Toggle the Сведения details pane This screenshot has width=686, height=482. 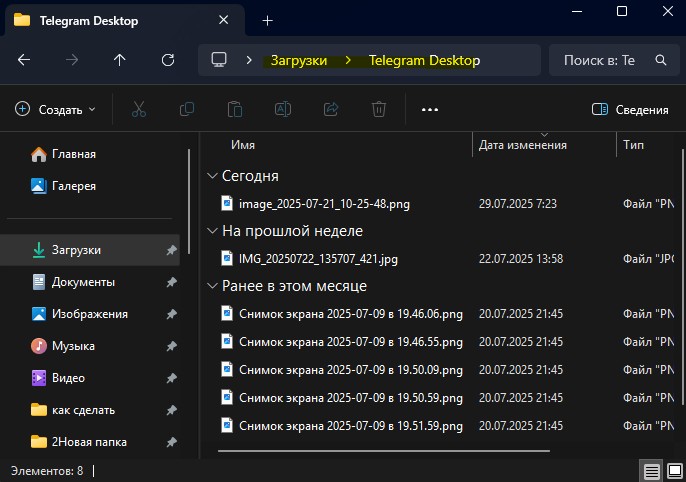tap(630, 109)
